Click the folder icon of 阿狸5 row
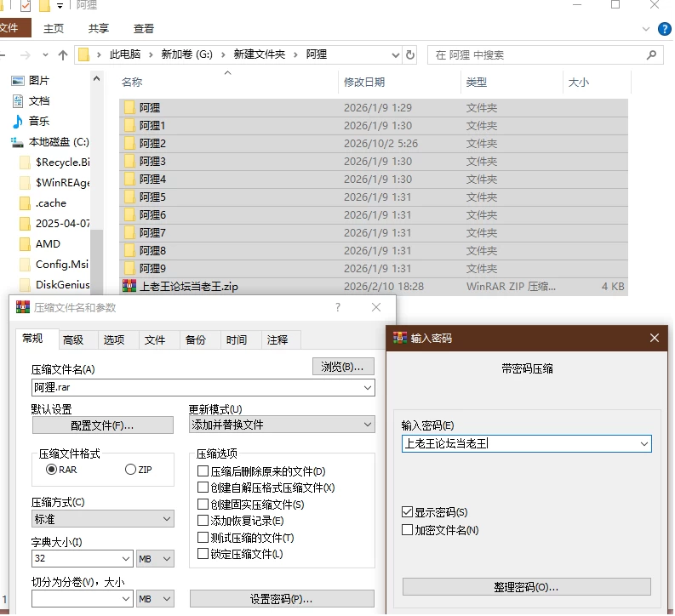This screenshot has width=675, height=616. pyautogui.click(x=129, y=197)
